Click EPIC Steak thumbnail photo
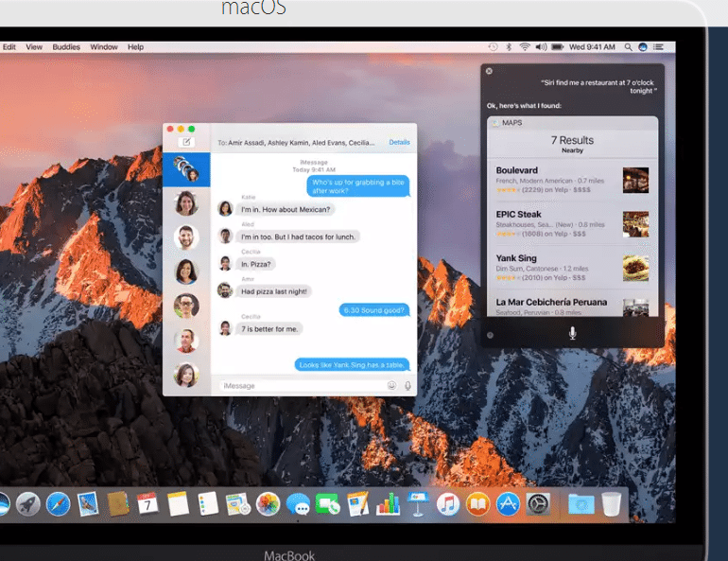 click(635, 224)
